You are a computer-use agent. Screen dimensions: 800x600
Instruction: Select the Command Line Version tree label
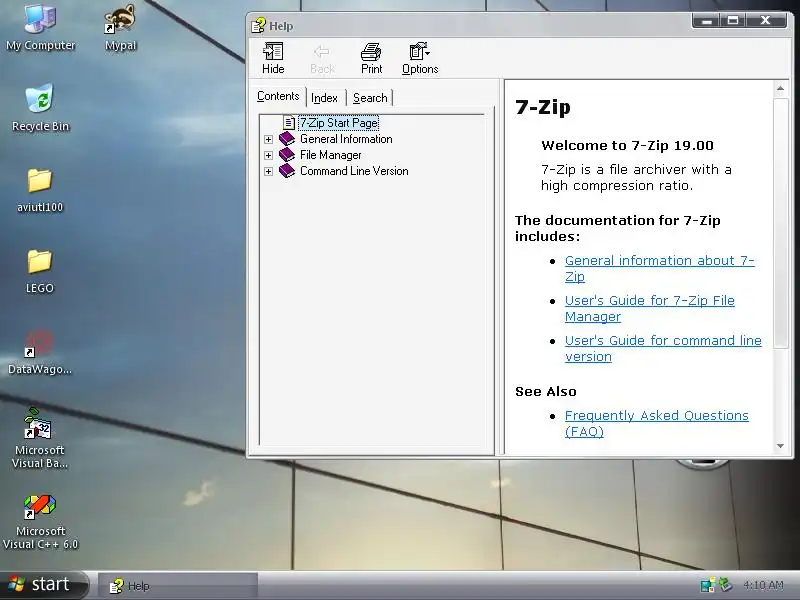(x=354, y=171)
